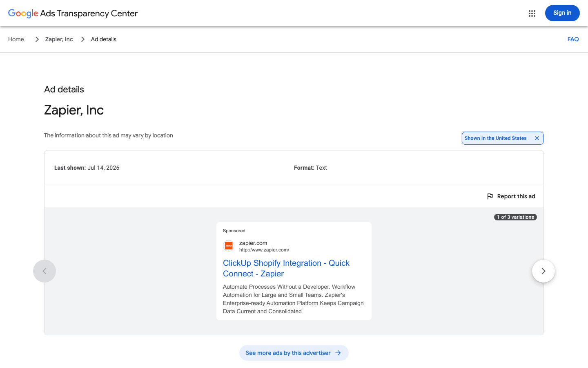588x368 pixels.
Task: Open the Google apps grid icon
Action: point(532,13)
